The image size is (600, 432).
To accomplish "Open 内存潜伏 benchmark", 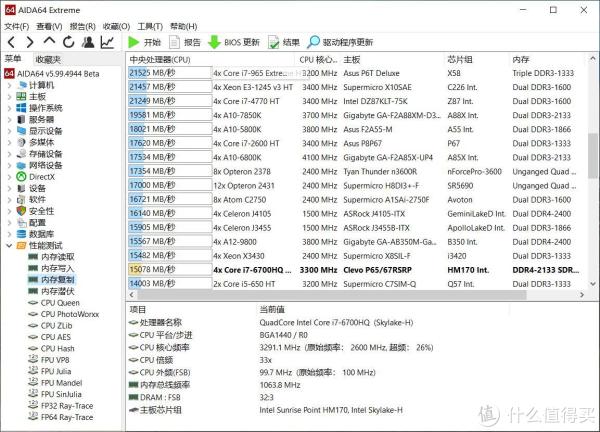I will (52, 291).
